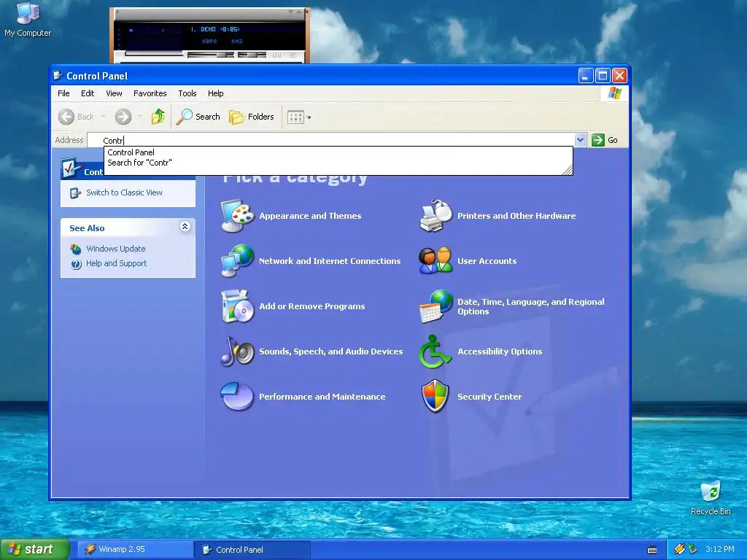Select Winamp 2.95 taskbar button
This screenshot has width=747, height=560.
(135, 549)
